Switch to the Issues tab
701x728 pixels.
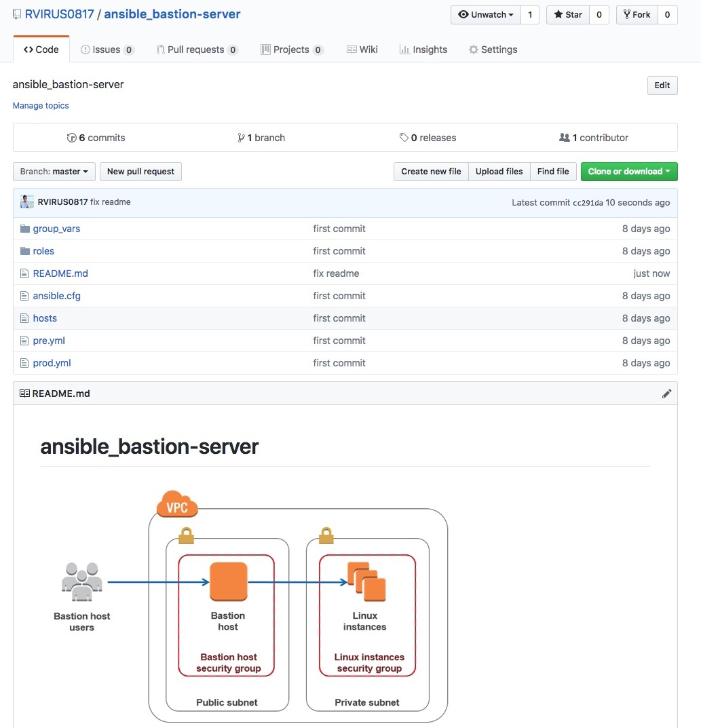107,50
